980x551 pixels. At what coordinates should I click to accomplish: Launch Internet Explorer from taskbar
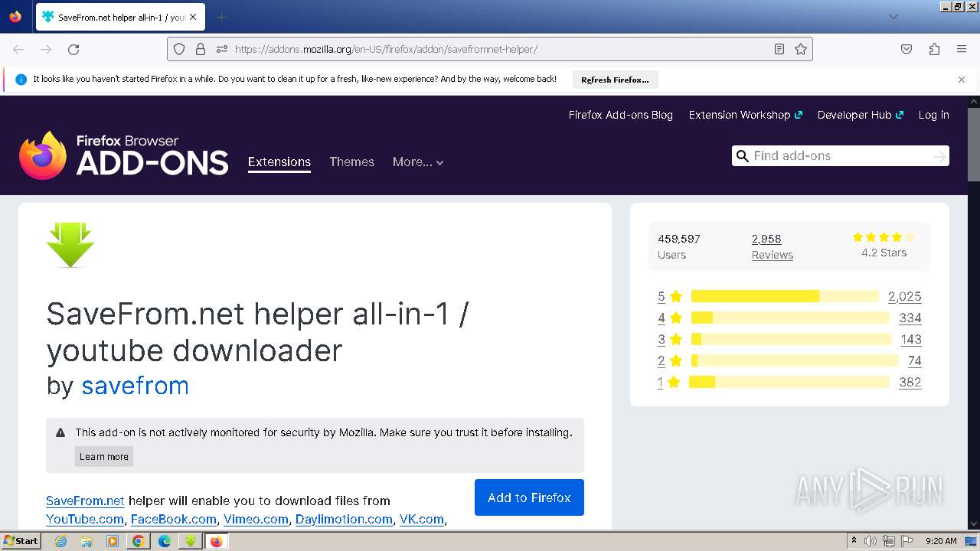60,541
